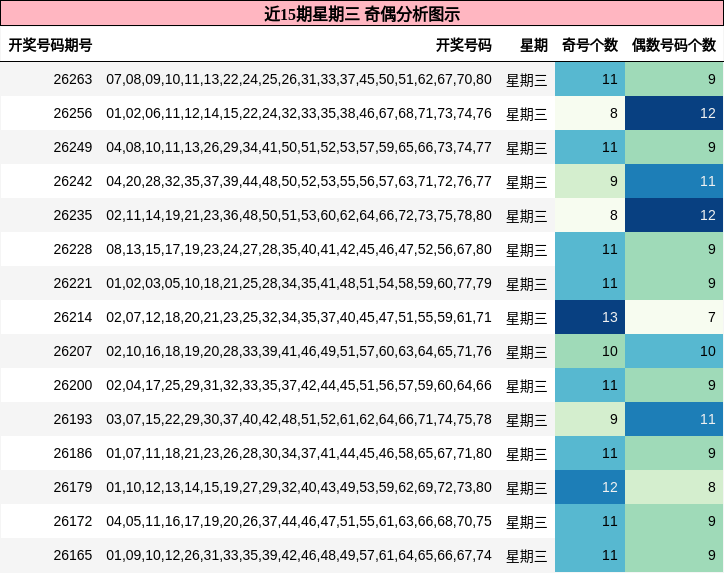This screenshot has width=724, height=573.
Task: Select issue number 26207
Action: [72, 351]
